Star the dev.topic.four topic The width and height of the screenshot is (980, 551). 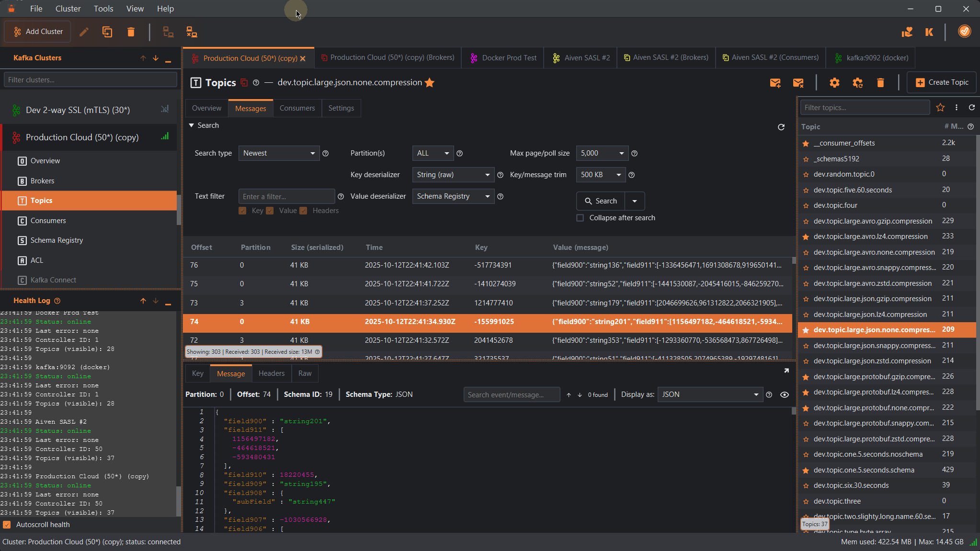click(x=806, y=206)
